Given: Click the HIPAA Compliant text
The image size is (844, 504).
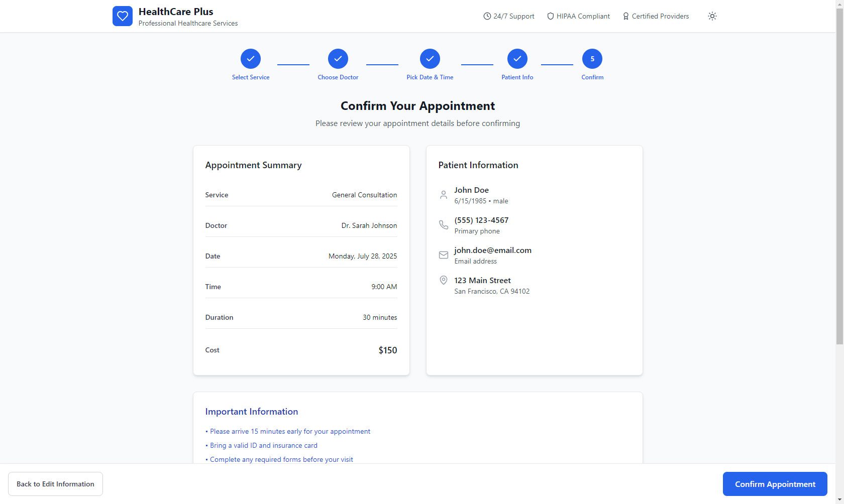Looking at the screenshot, I should [583, 16].
